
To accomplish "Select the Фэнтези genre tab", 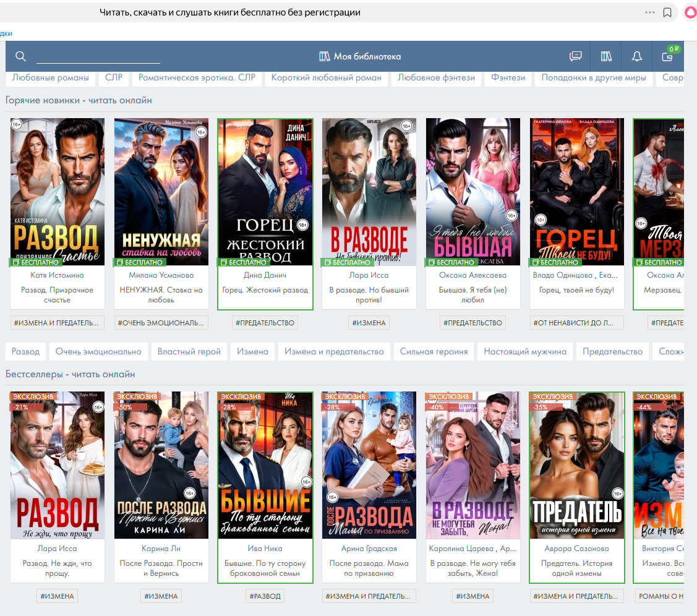I will 508,78.
